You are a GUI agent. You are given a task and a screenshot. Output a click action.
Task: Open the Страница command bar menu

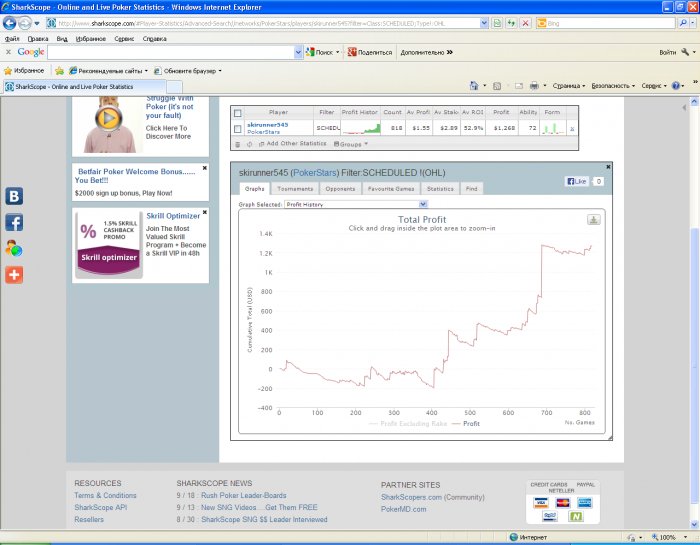pos(568,86)
